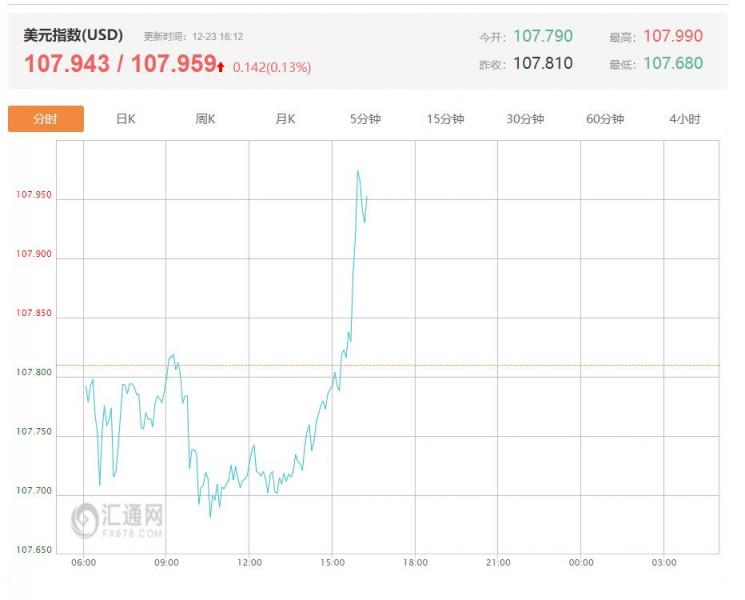Switch to the 日K tab

click(x=125, y=119)
